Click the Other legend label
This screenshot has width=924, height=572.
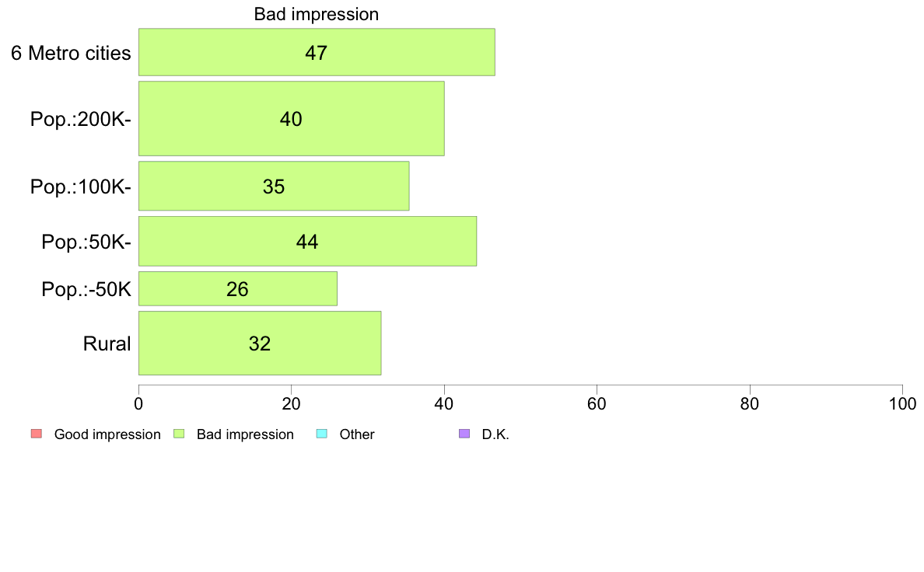357,434
